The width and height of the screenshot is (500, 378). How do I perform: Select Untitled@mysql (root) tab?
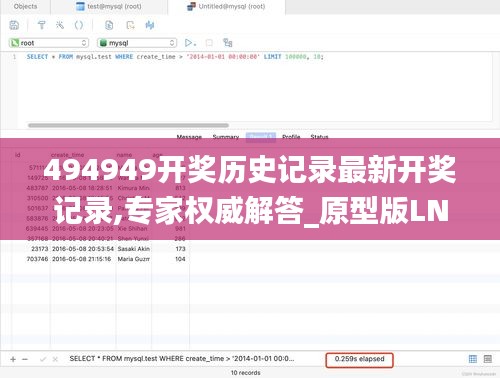click(x=226, y=6)
